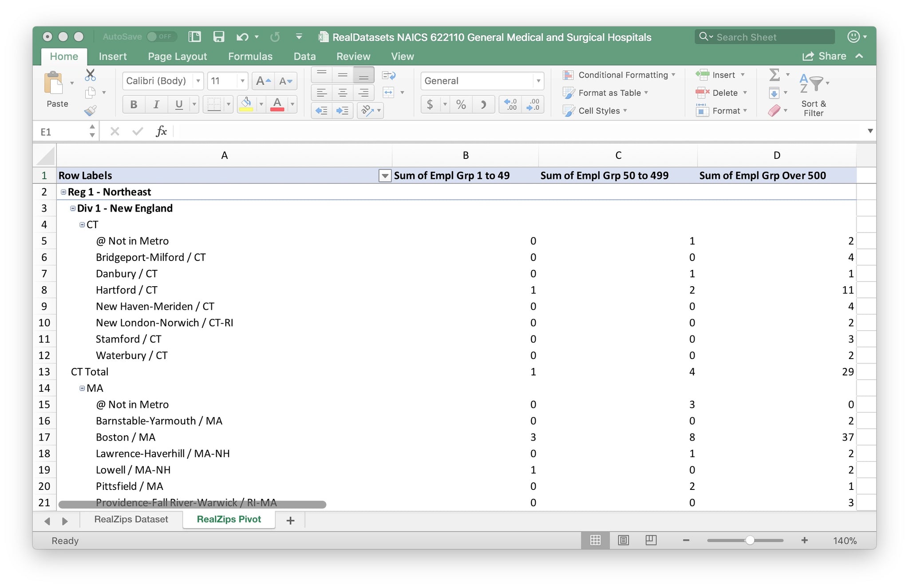Click the Cut scissors icon

pyautogui.click(x=90, y=75)
